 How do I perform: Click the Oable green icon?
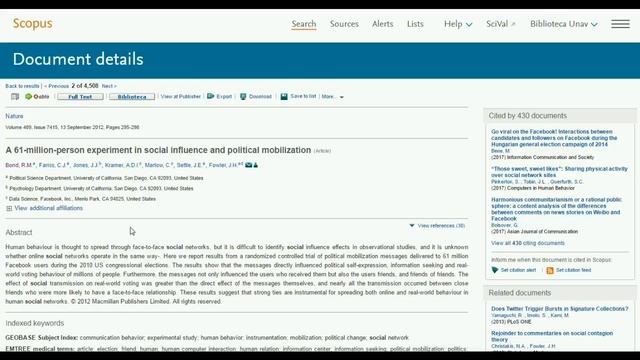pyautogui.click(x=28, y=96)
